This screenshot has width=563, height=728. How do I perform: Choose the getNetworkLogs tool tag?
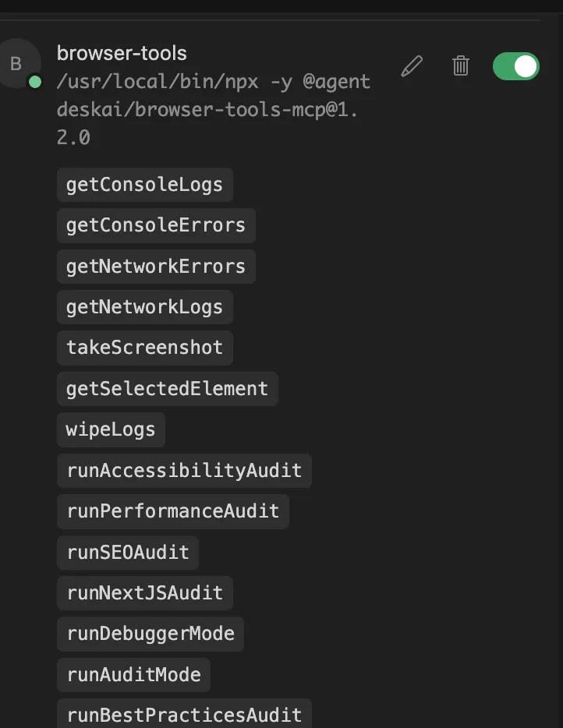click(144, 307)
